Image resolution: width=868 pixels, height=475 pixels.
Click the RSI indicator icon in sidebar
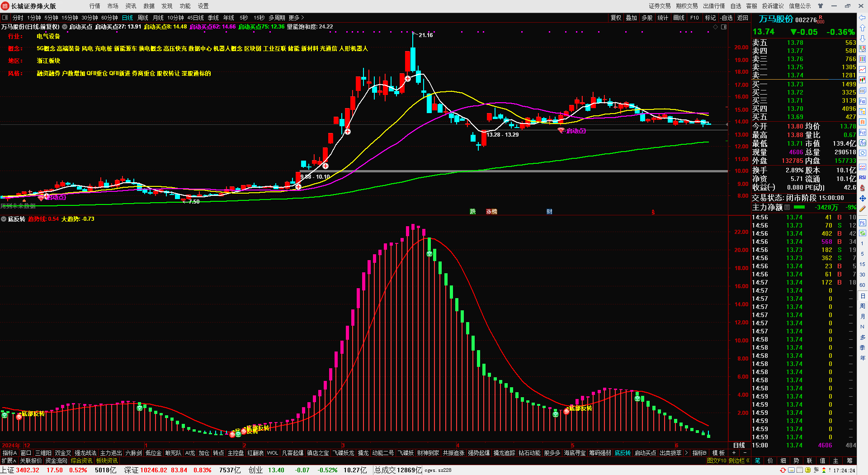point(863,177)
